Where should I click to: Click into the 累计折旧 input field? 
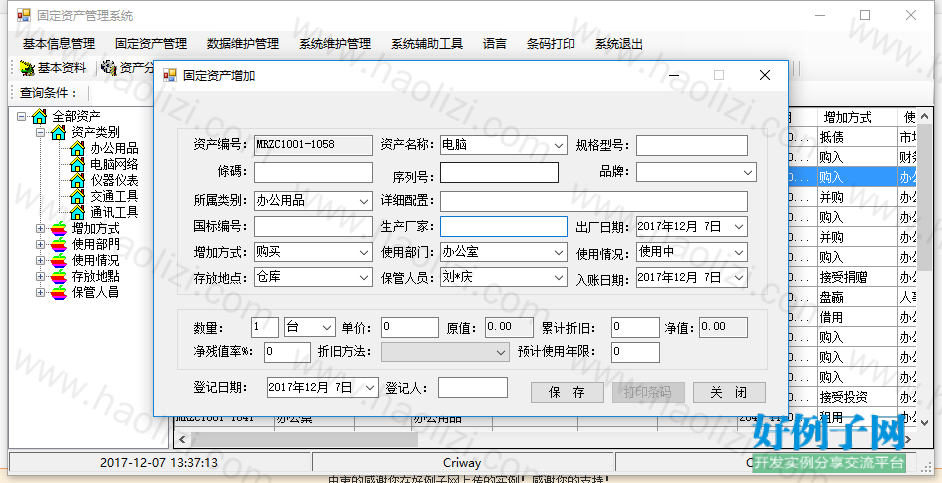point(635,327)
